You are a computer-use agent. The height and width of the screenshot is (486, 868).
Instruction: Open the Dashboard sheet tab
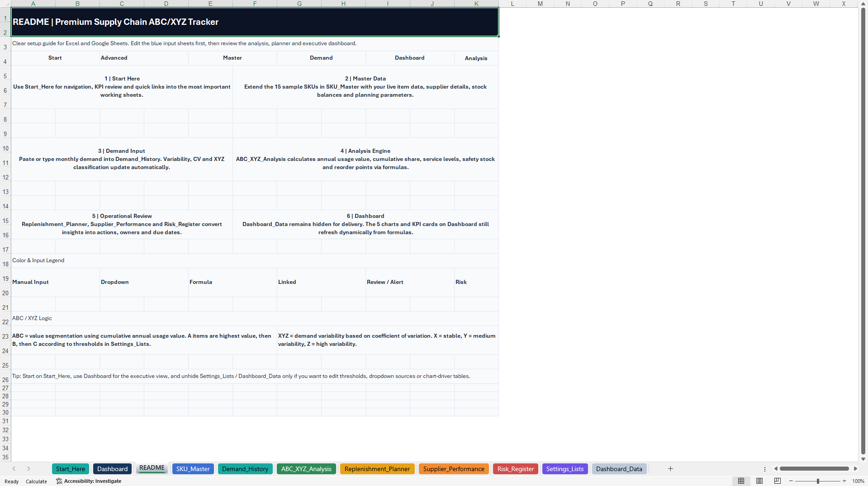point(112,469)
